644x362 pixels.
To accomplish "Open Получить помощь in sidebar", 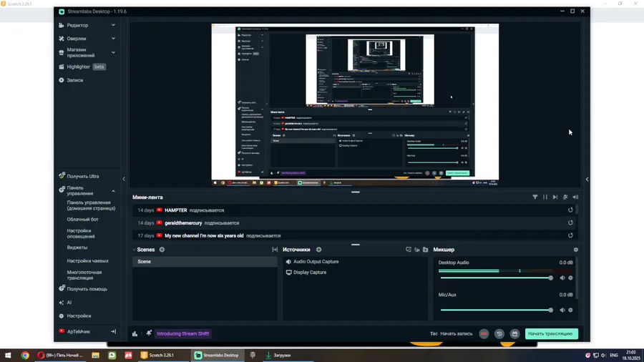I will click(87, 289).
